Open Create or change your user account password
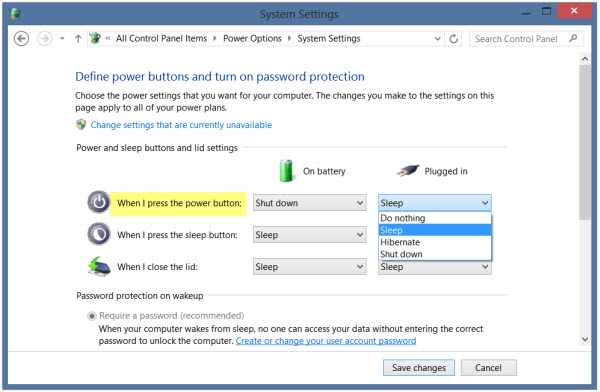Screen dimensions: 600x392 326,341
